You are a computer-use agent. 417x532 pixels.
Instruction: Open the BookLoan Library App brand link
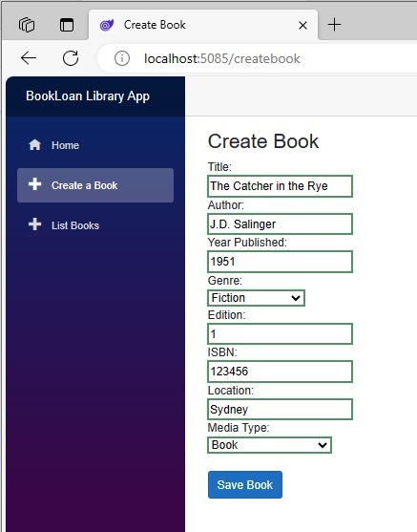88,96
